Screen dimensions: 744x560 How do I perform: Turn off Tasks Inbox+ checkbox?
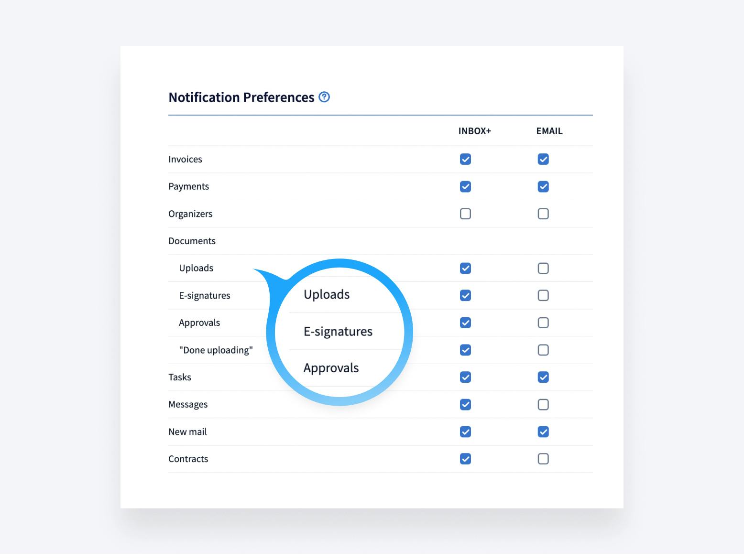point(465,377)
